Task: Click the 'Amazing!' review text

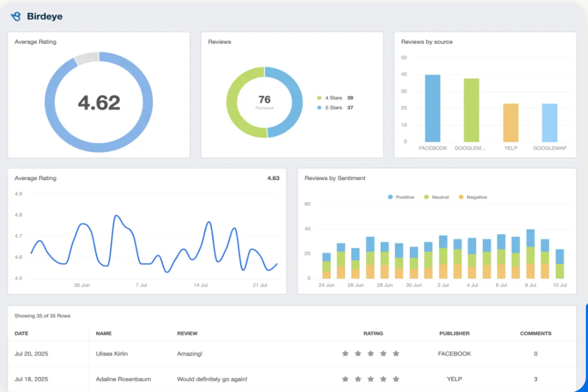Action: (x=190, y=353)
